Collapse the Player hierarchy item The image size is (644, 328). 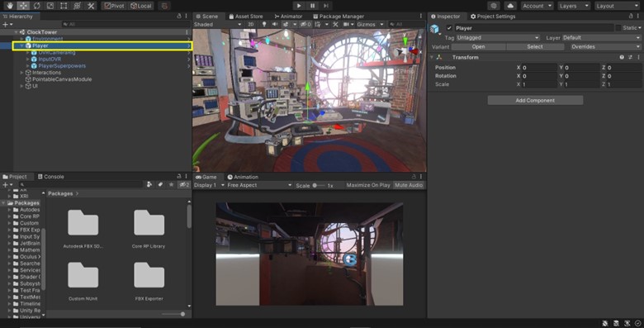click(21, 45)
